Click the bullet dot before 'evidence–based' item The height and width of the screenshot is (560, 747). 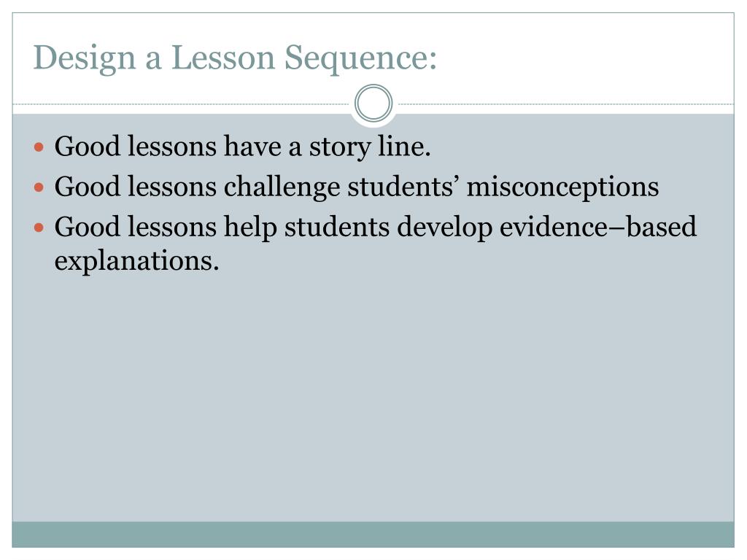tap(40, 227)
